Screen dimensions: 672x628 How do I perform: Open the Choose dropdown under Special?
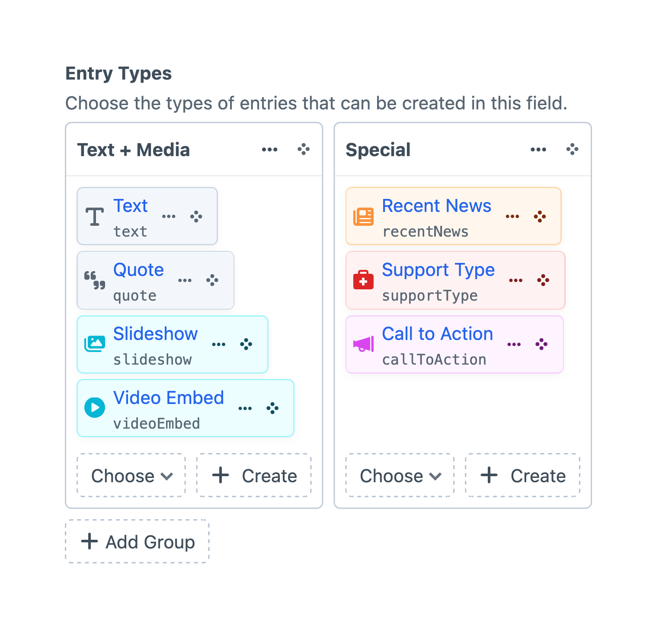tap(400, 475)
